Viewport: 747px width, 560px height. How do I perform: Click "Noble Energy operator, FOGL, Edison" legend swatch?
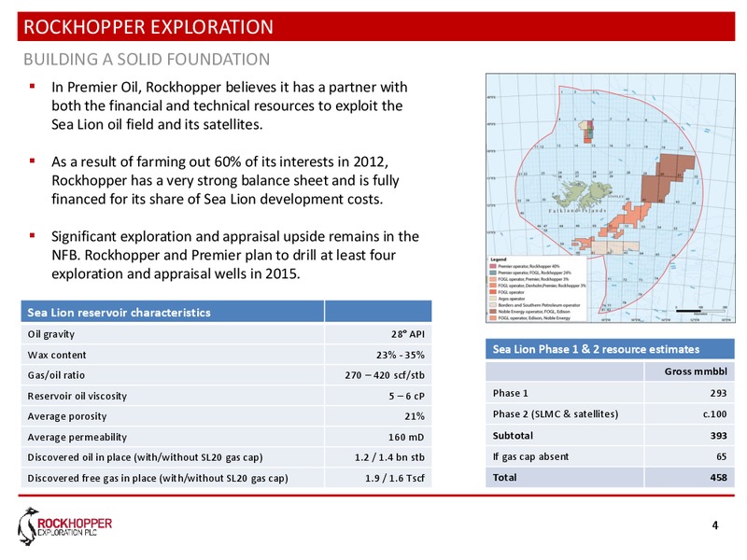pos(493,312)
